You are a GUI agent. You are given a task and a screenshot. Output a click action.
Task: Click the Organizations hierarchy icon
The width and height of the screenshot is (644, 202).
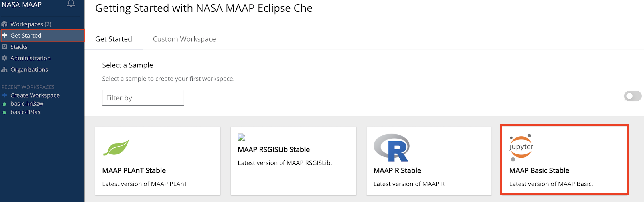click(4, 69)
